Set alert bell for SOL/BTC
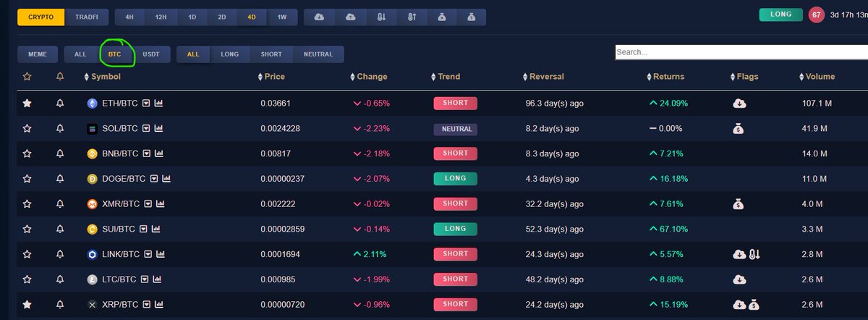The image size is (868, 320). tap(60, 129)
